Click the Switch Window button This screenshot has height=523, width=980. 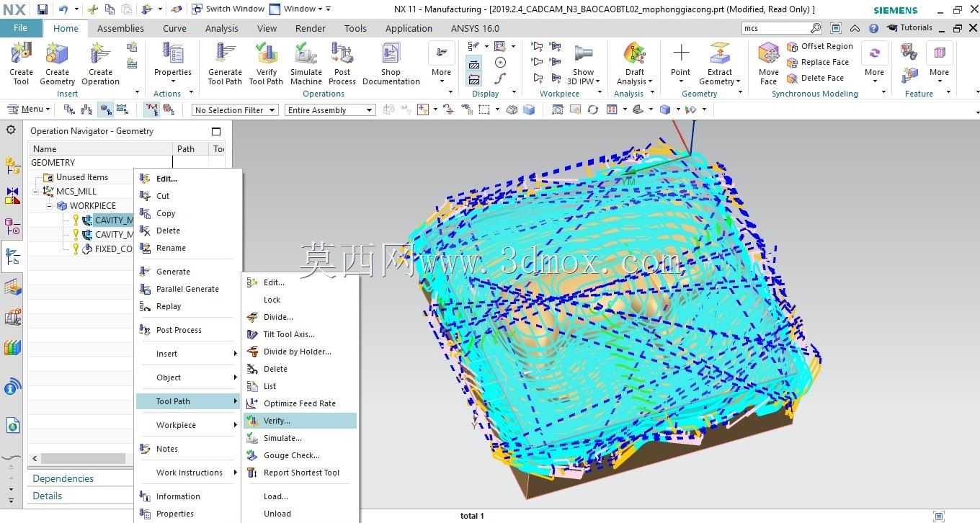228,9
